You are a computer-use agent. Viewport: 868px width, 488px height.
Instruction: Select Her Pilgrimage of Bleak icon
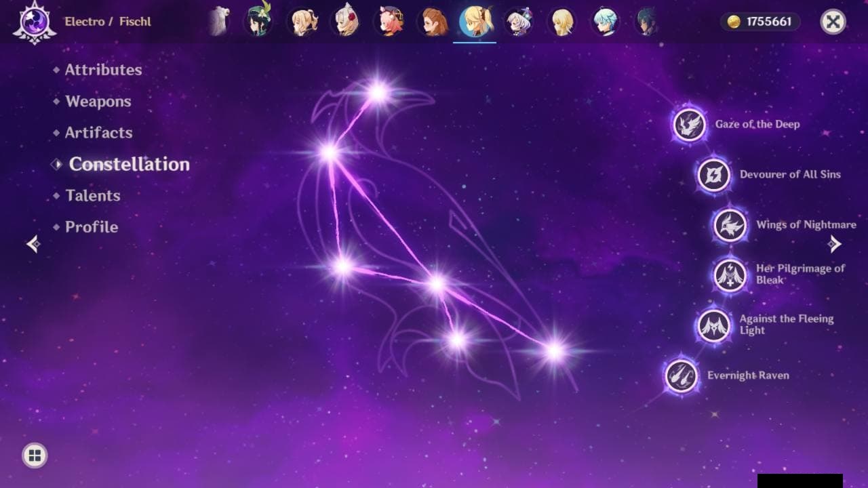pyautogui.click(x=730, y=275)
